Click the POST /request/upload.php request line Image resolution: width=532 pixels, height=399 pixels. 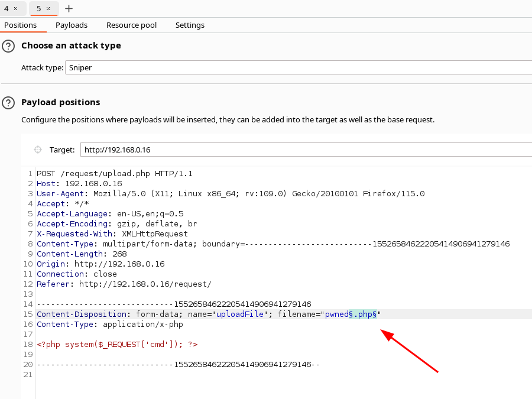(114, 173)
